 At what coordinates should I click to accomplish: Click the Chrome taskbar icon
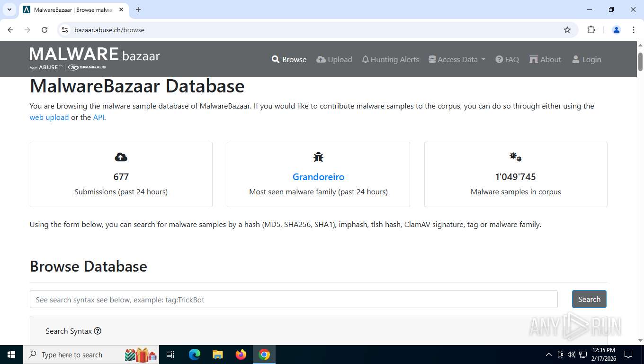264,355
